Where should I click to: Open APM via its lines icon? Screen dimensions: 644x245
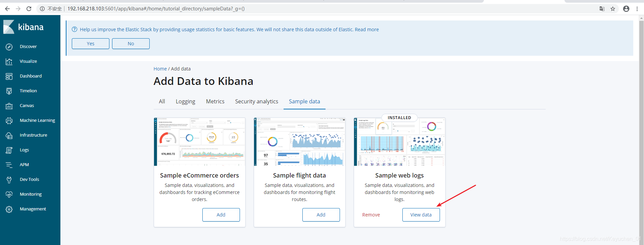pyautogui.click(x=9, y=165)
